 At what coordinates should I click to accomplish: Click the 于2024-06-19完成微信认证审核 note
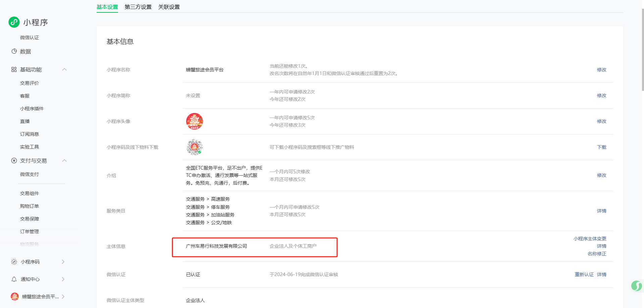pos(304,274)
